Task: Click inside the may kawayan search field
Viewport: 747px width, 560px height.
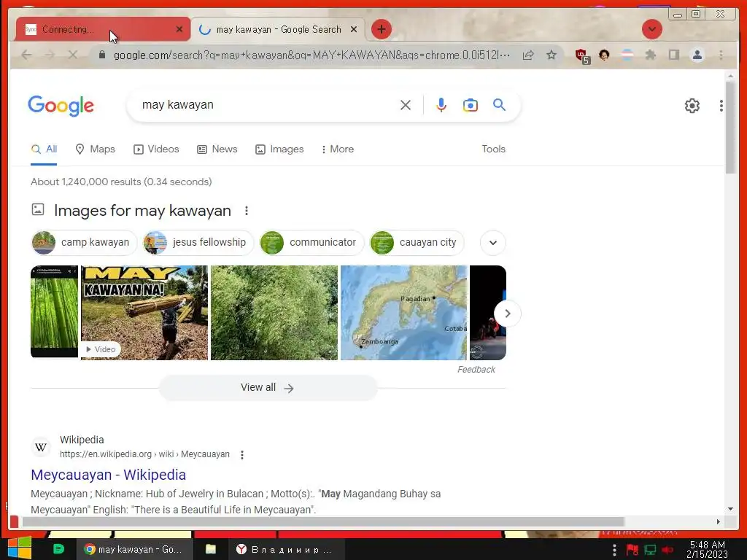Action: 267,105
